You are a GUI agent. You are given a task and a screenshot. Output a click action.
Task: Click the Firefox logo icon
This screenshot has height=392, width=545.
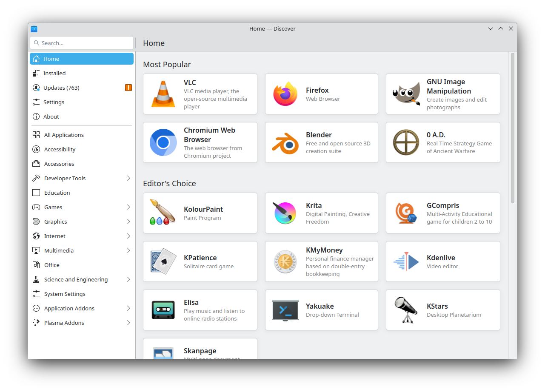pos(285,94)
